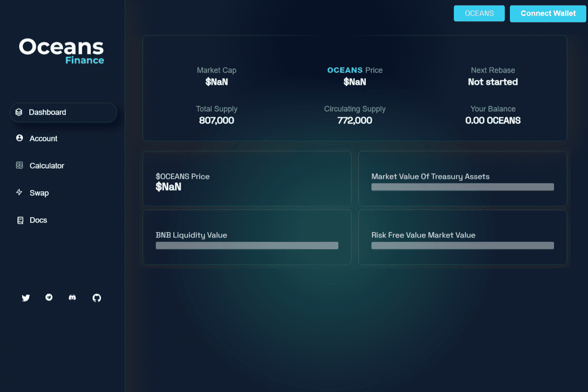The width and height of the screenshot is (588, 392).
Task: Select the Dashboard menu item
Action: (x=48, y=113)
